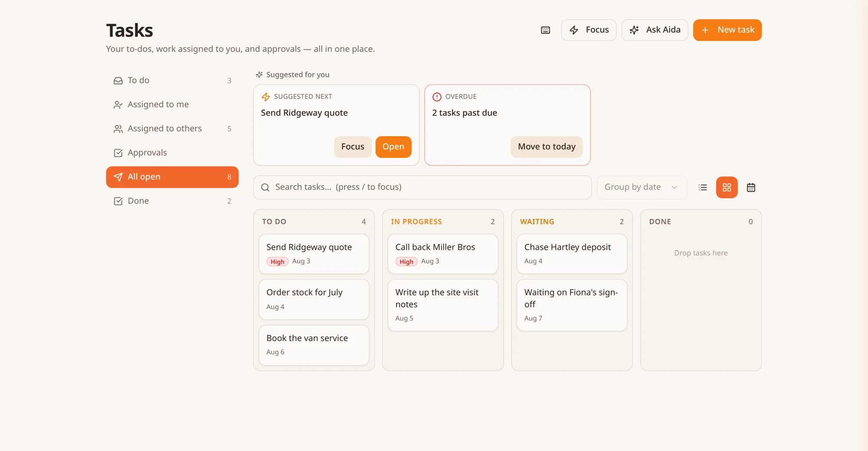Image resolution: width=868 pixels, height=451 pixels.
Task: Go to Approvals section
Action: tap(172, 153)
